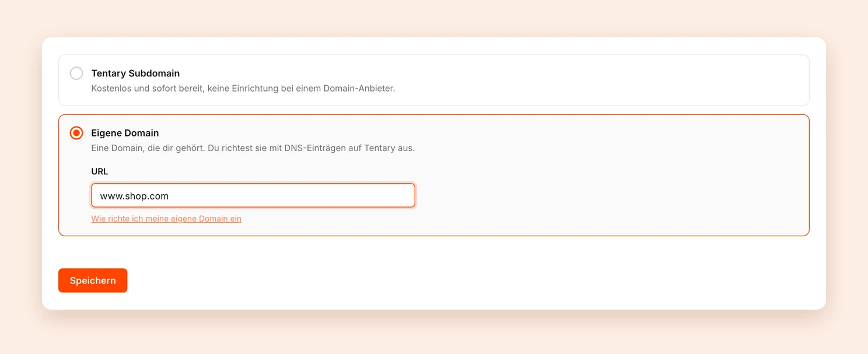Click the 'Eine Domain, die dir gehört' description
The image size is (868, 354).
253,148
